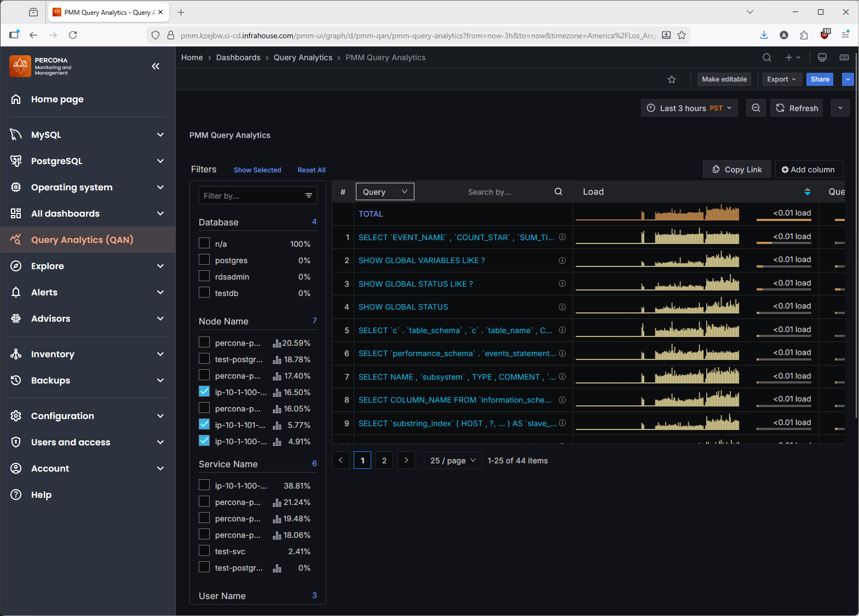Open the dashboard search magnifier icon

click(767, 57)
